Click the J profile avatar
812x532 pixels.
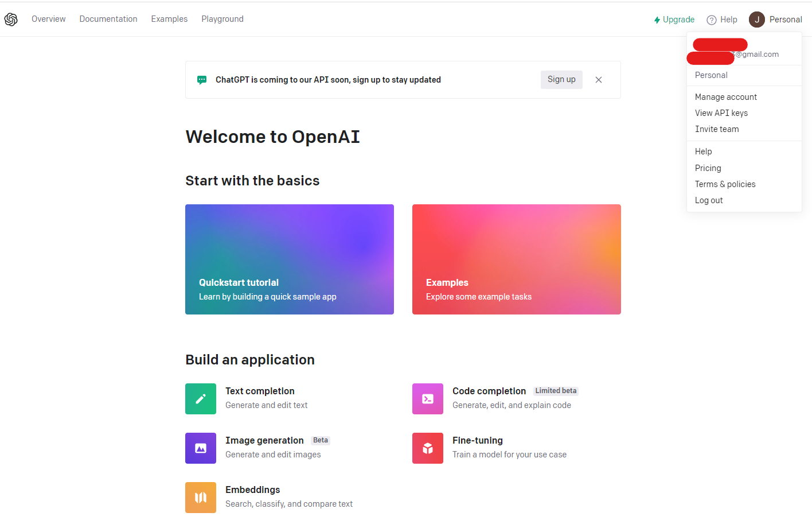pyautogui.click(x=757, y=20)
